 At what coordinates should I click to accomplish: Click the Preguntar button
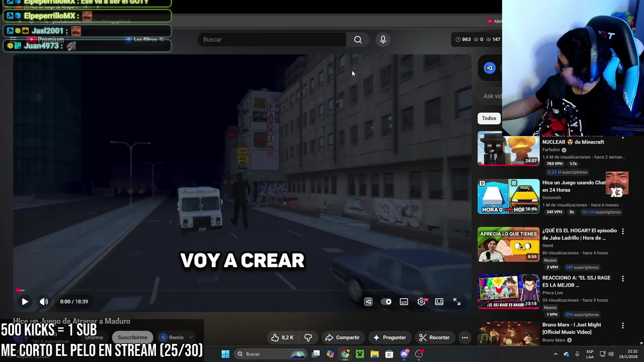[x=389, y=337]
